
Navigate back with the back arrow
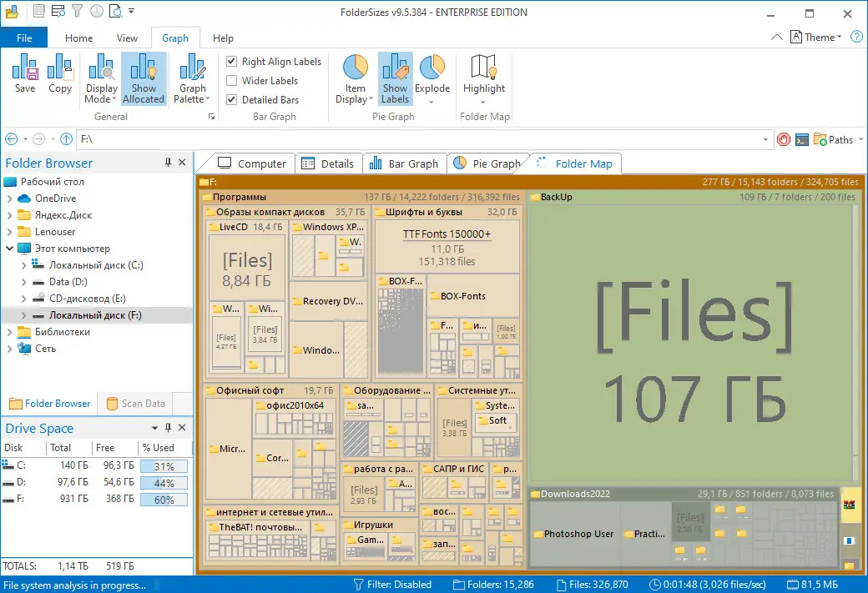click(12, 139)
